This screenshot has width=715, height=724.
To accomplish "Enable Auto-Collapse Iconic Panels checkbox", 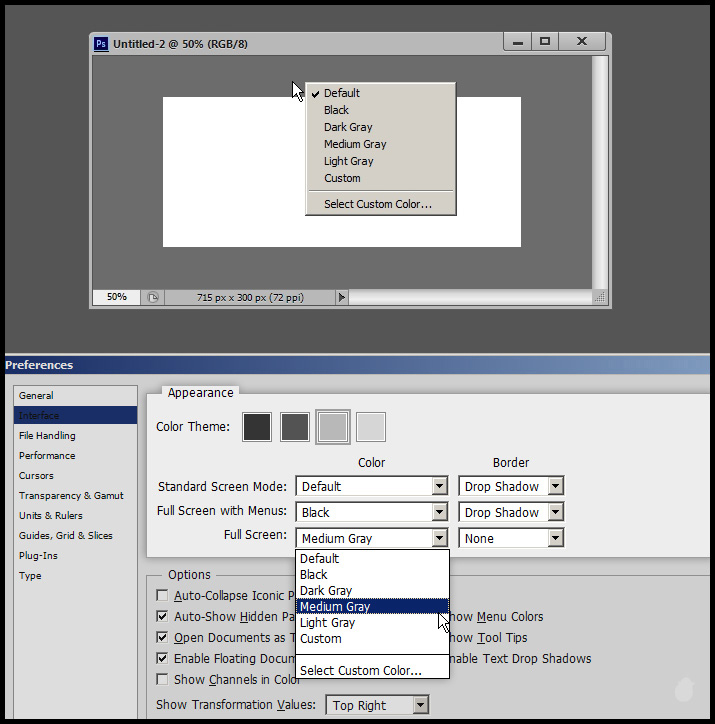I will tap(163, 596).
